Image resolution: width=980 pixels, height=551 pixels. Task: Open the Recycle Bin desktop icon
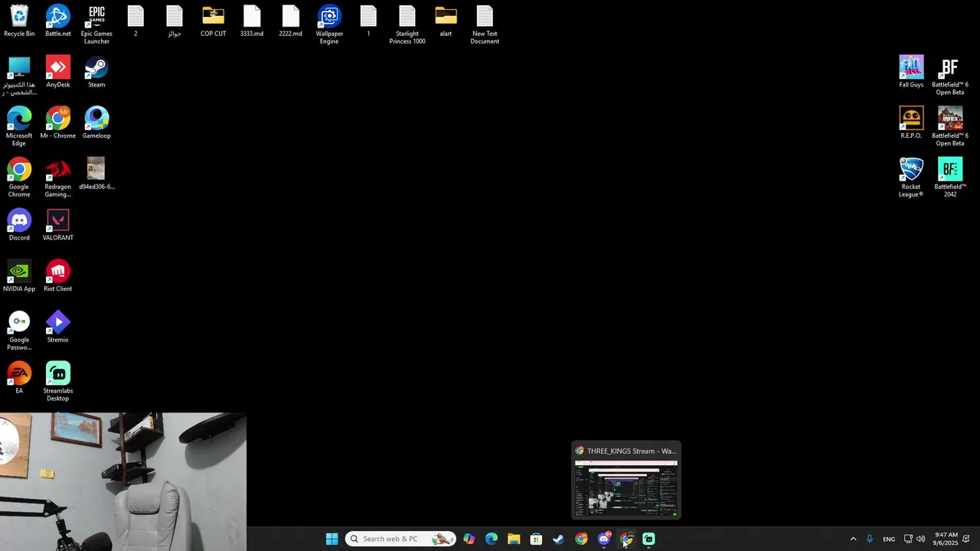(19, 21)
